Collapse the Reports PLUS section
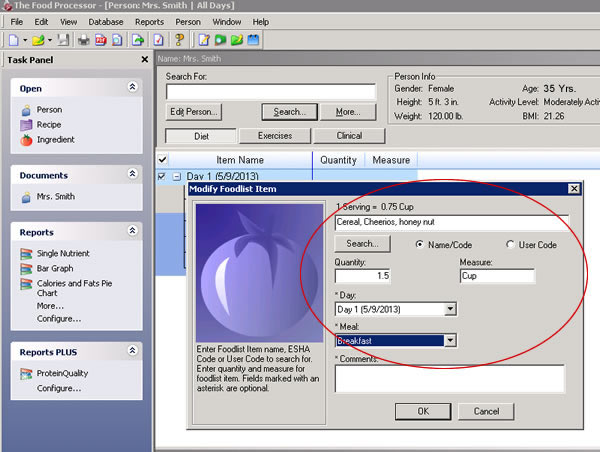Screen dimensions: 600x452 (x=132, y=351)
